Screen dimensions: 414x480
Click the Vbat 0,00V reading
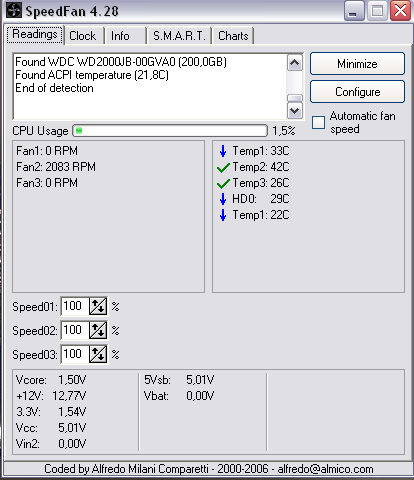coord(179,396)
